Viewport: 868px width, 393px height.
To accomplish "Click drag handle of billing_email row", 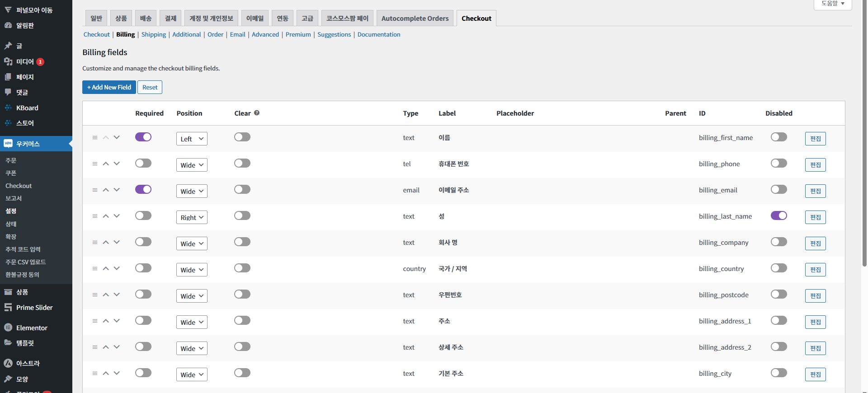I will pos(95,190).
